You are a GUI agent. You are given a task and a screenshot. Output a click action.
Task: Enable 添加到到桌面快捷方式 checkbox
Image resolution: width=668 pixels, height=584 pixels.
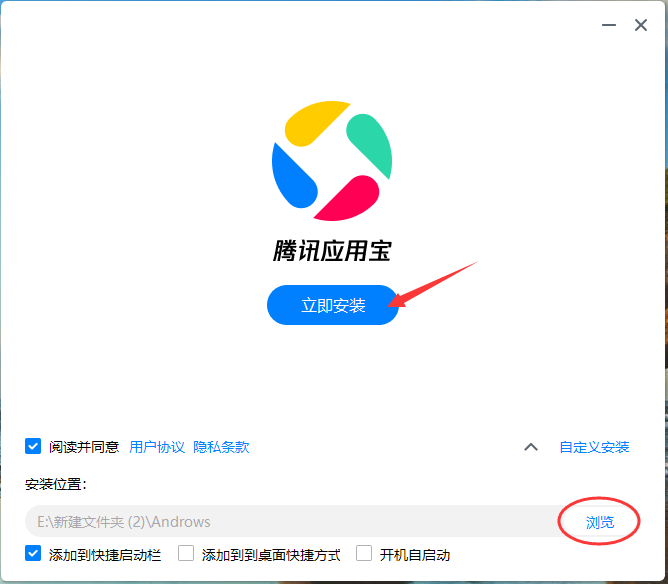click(x=186, y=553)
